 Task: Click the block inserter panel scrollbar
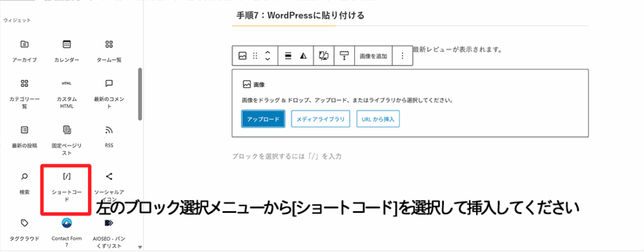click(140, 94)
